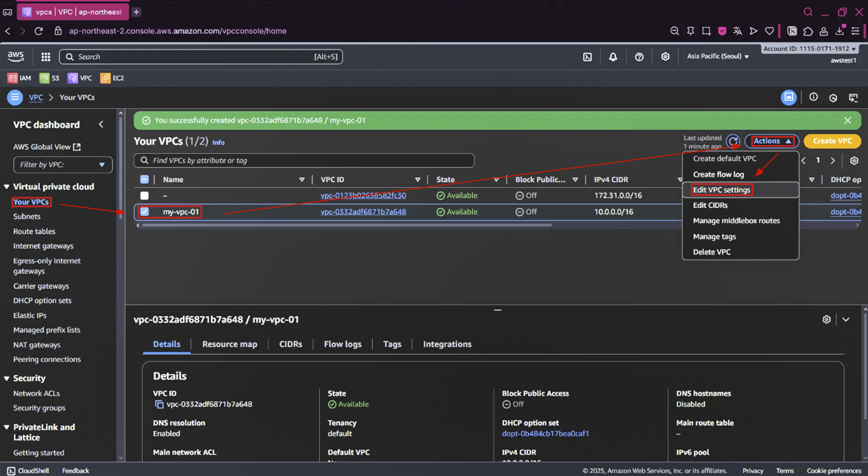
Task: Collapse the Actions dropdown button
Action: [772, 141]
